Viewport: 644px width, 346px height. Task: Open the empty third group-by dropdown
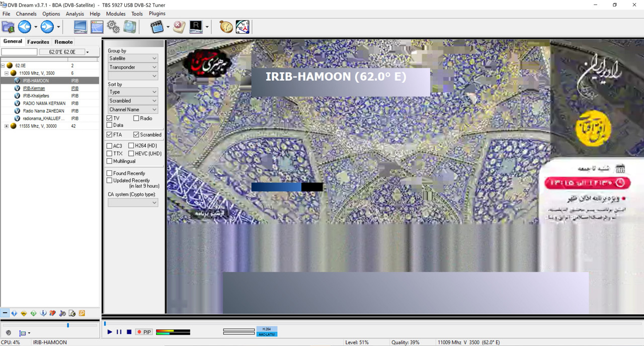133,75
